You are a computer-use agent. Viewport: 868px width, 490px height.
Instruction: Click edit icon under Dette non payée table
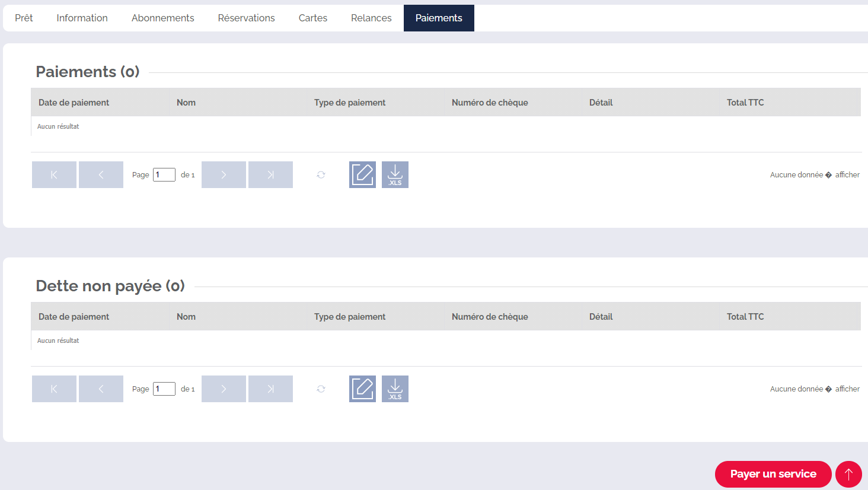[x=362, y=389]
